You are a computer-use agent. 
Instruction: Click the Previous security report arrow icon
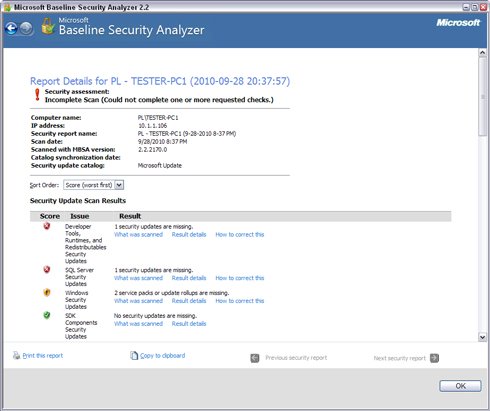coord(255,358)
